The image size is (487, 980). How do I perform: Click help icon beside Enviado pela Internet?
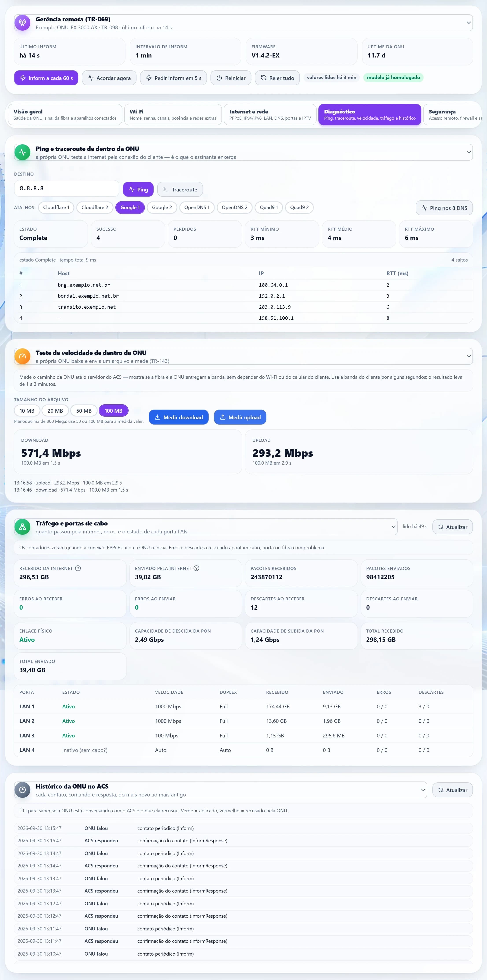(197, 568)
